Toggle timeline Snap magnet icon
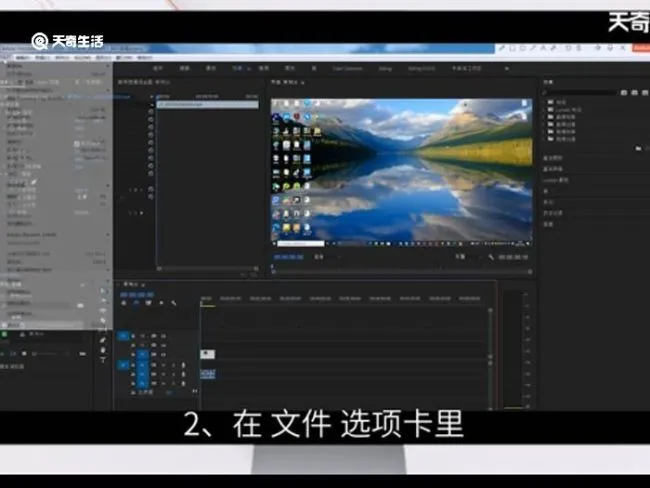The width and height of the screenshot is (650, 488). coord(136,303)
